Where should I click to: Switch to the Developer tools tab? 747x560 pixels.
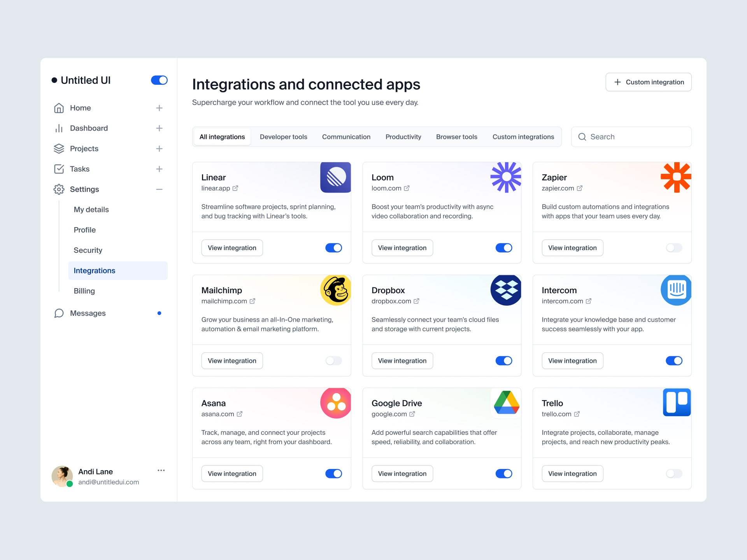click(x=283, y=137)
